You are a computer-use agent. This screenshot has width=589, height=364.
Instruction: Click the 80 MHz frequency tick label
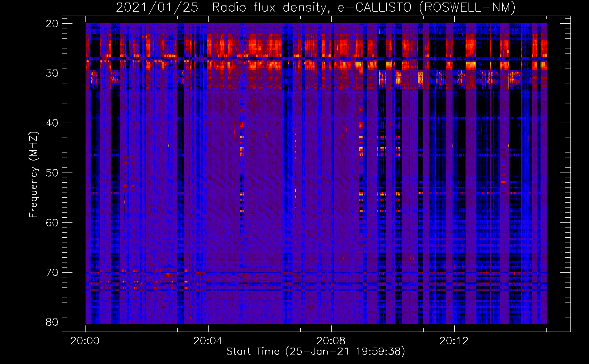tap(52, 323)
